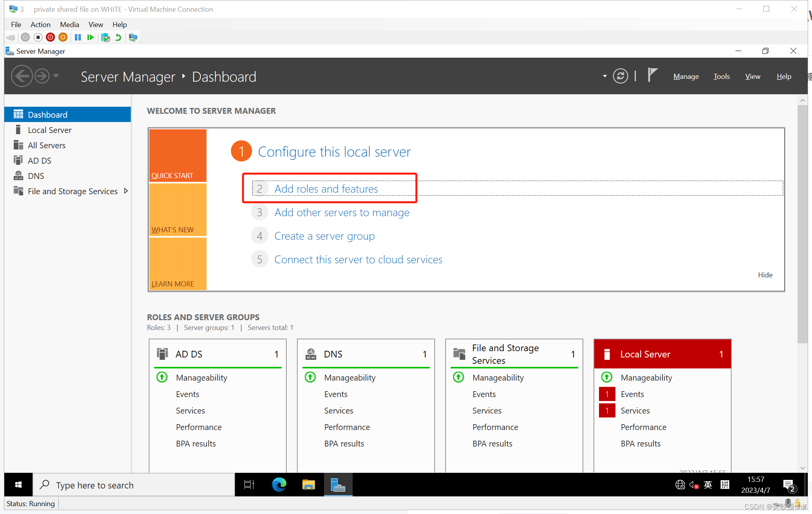Screen dimensions: 812x514
Task: Open the DNS section in sidebar
Action: coord(36,175)
